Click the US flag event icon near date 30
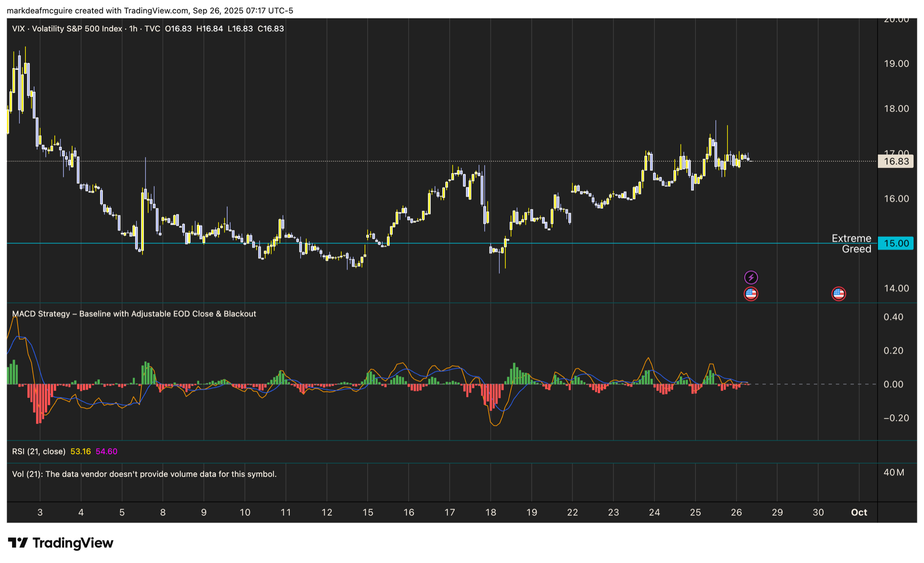The height and width of the screenshot is (563, 924). pyautogui.click(x=838, y=294)
